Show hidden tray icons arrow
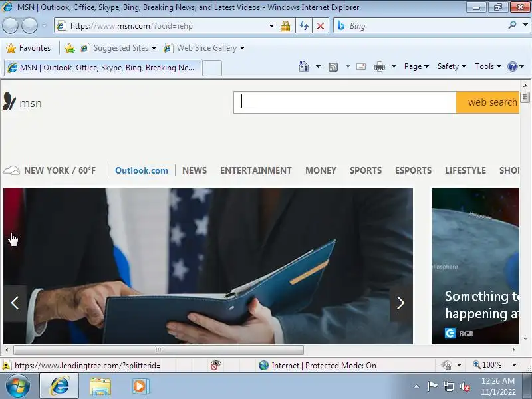The width and height of the screenshot is (532, 399). (417, 386)
